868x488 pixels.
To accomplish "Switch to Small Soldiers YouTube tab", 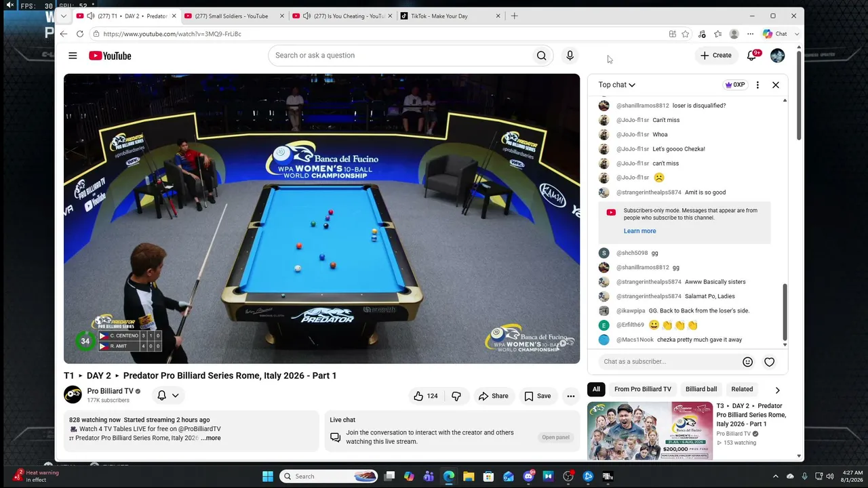I will (x=231, y=16).
